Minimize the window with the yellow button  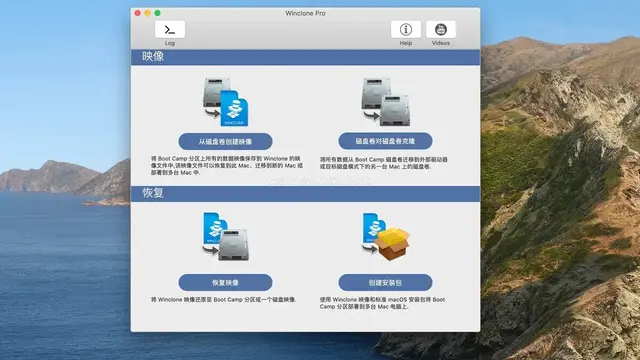(x=147, y=13)
